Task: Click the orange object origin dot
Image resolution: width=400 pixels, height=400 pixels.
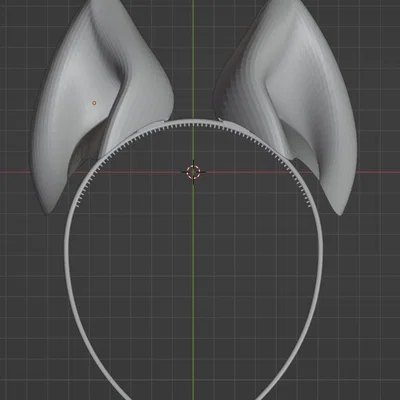Action: (x=94, y=103)
